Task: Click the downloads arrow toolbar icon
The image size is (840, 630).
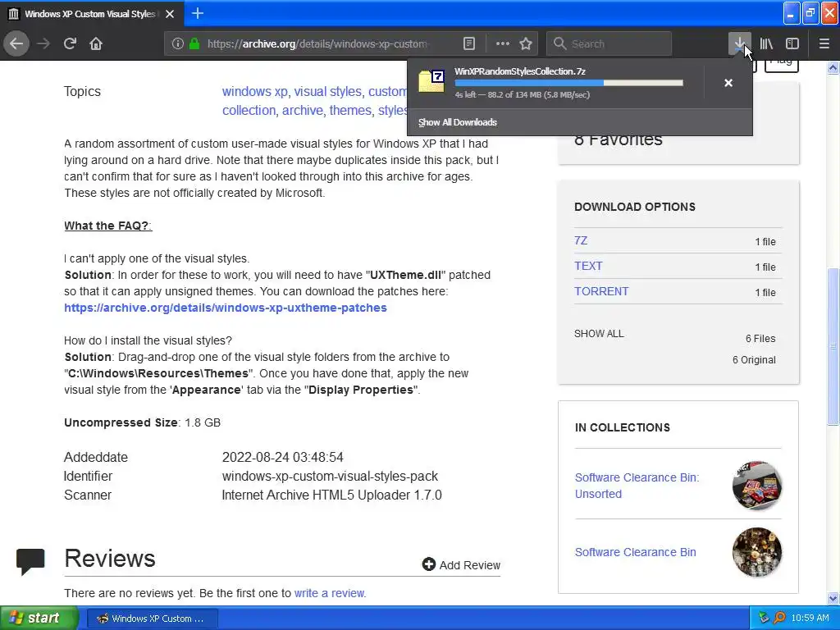Action: click(739, 43)
